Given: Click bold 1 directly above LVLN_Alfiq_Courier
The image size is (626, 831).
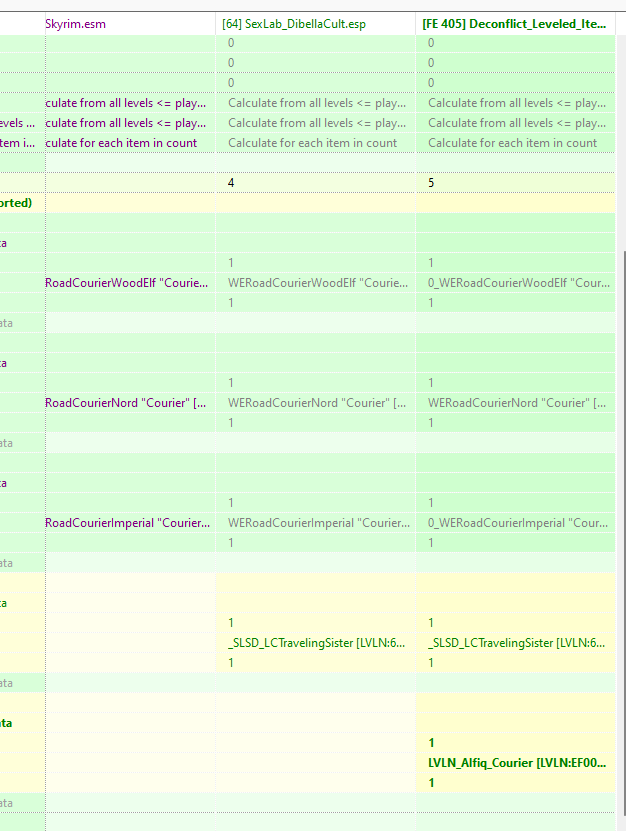Looking at the screenshot, I should coord(515,743).
